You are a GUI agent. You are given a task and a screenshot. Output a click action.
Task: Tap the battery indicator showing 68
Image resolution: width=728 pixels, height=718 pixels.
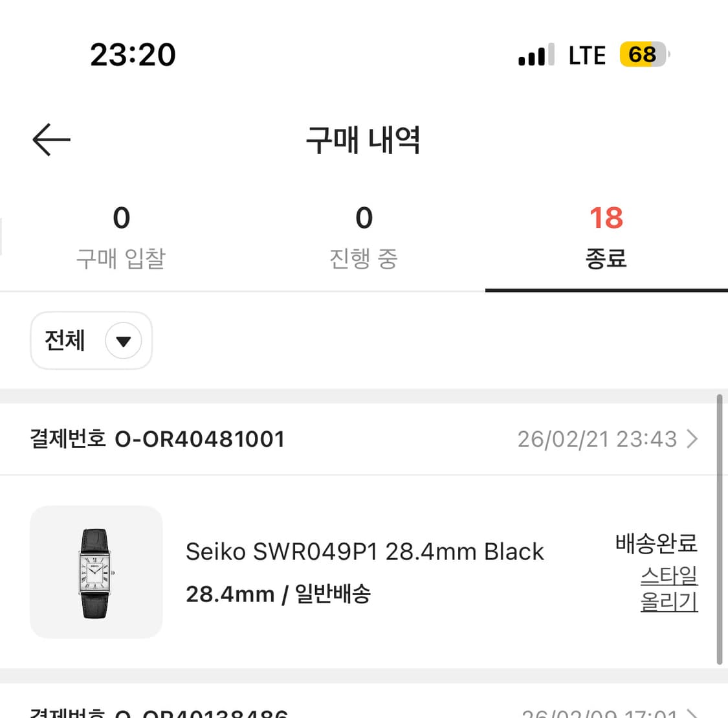click(x=641, y=55)
